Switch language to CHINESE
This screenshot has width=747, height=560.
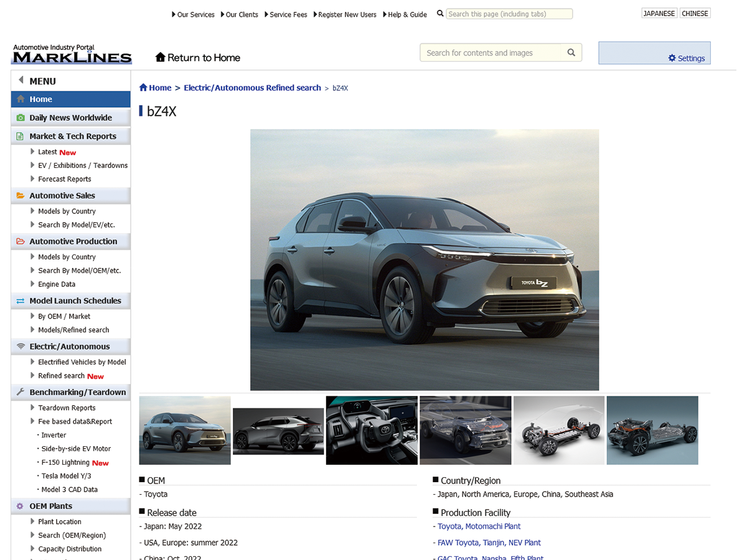[x=695, y=13]
